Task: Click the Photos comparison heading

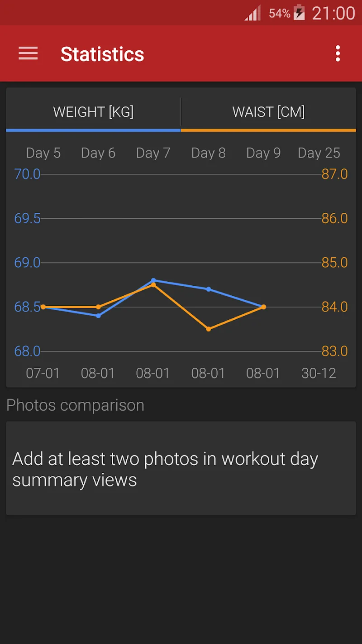Action: 75,405
